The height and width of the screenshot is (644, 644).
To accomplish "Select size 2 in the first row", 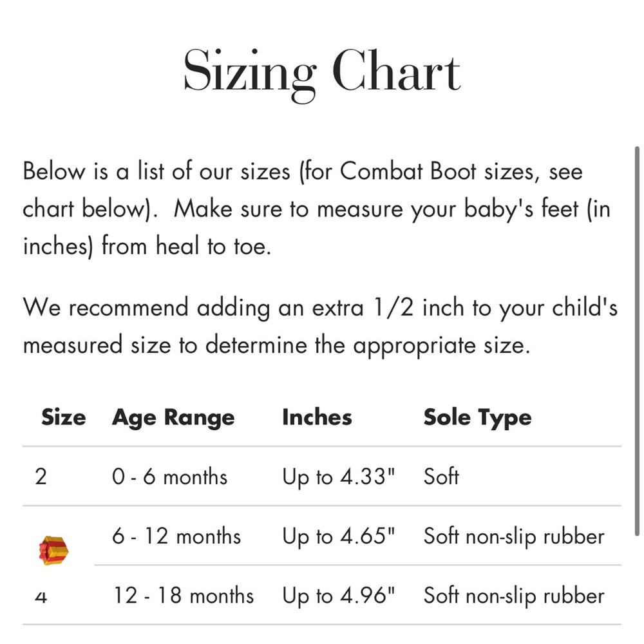I will pos(41,477).
